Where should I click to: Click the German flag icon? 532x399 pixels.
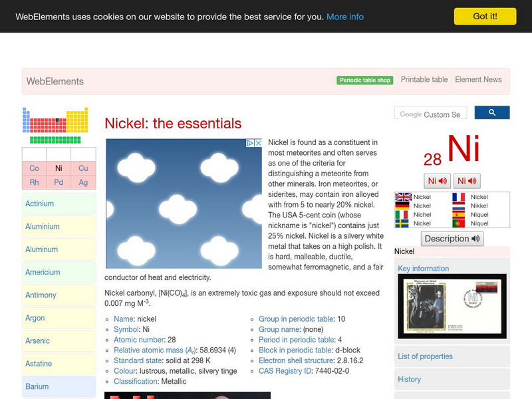point(402,205)
